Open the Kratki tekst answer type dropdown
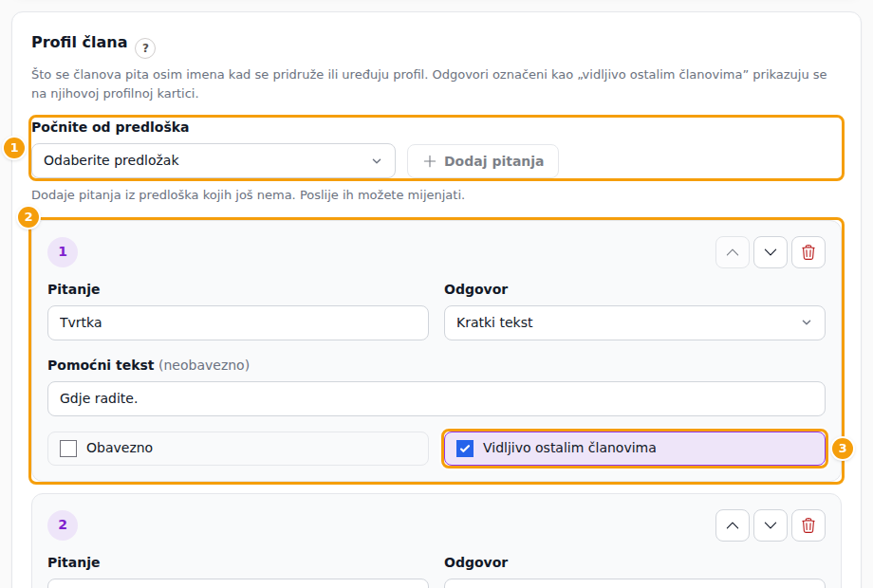Image resolution: width=873 pixels, height=588 pixels. point(634,322)
